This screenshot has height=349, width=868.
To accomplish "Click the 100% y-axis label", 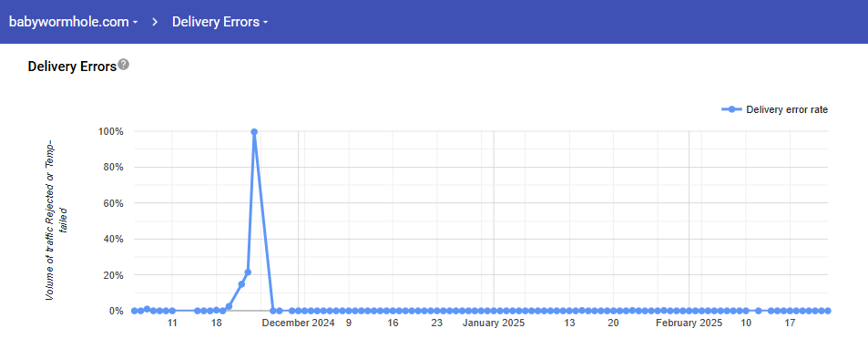I will tap(111, 132).
